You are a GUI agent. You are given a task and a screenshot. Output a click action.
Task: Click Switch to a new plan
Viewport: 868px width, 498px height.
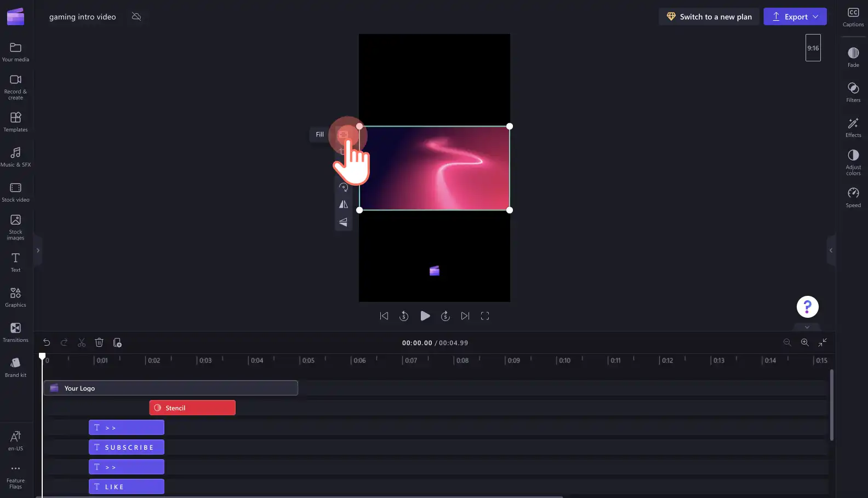[709, 16]
